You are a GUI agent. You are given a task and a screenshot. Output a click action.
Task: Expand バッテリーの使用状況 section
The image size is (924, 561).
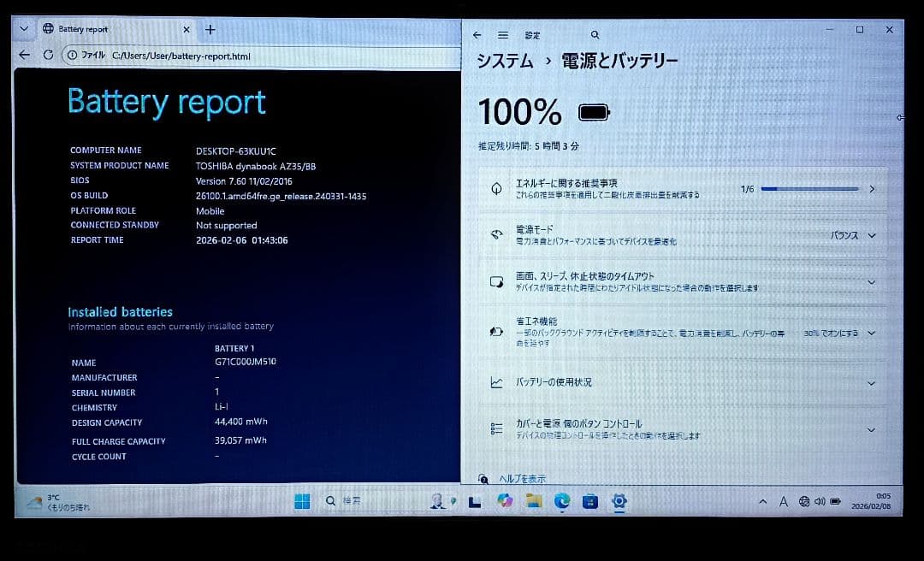point(871,383)
